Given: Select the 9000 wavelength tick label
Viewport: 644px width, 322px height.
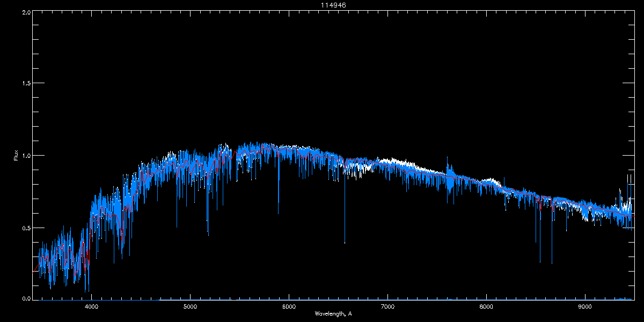Looking at the screenshot, I should (585, 306).
